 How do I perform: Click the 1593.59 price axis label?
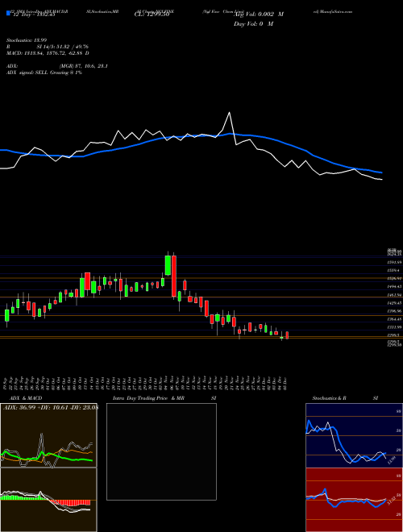(x=395, y=262)
